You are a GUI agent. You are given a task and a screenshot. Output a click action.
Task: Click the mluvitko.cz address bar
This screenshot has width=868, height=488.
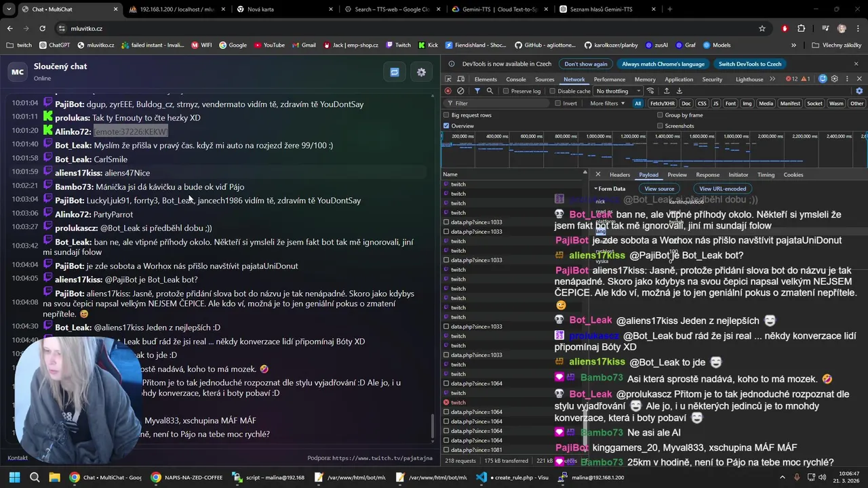[407, 28]
